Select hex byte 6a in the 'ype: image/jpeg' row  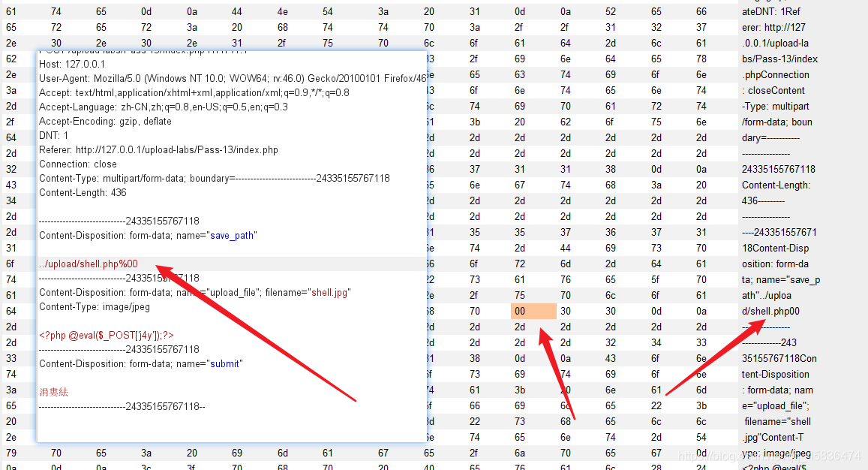pos(520,453)
